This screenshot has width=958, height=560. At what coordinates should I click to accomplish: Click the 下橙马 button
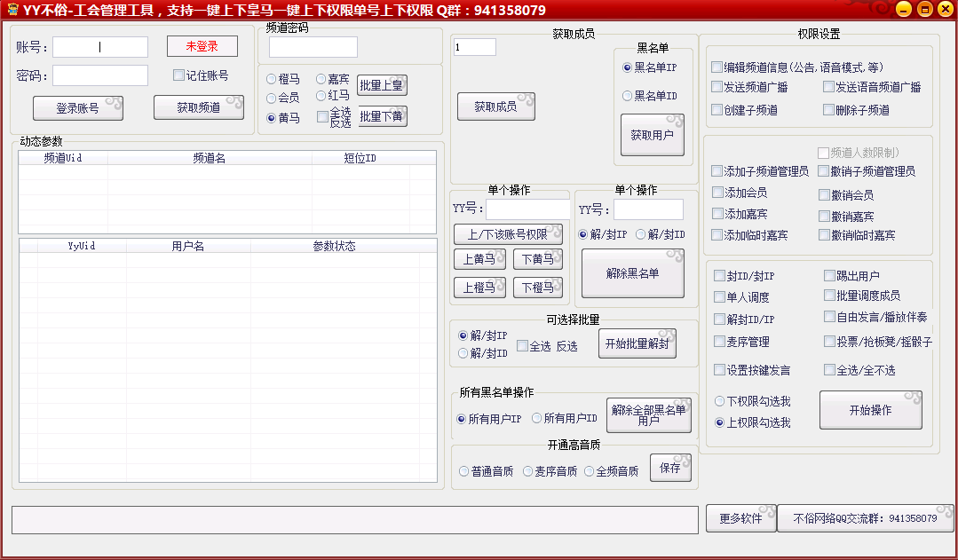(x=538, y=288)
